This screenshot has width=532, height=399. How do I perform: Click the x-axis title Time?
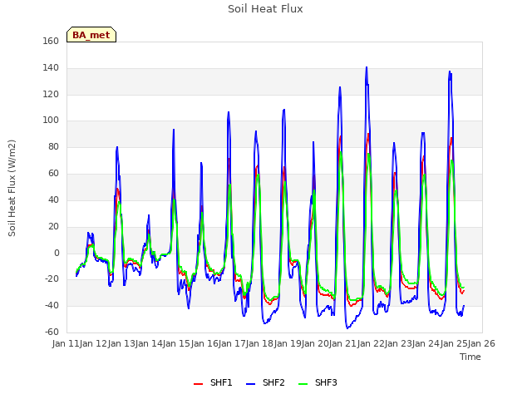(470, 357)
